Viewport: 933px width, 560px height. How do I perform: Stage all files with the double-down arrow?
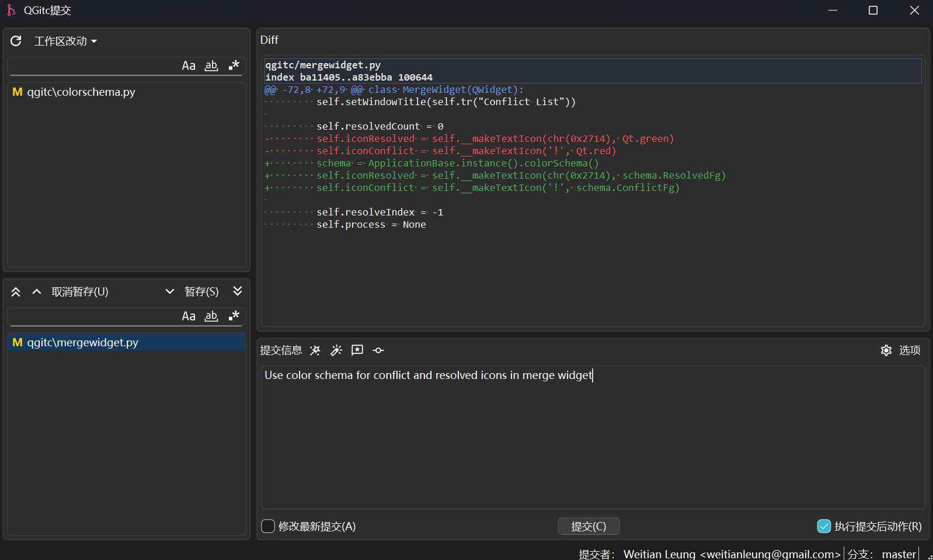click(x=238, y=291)
